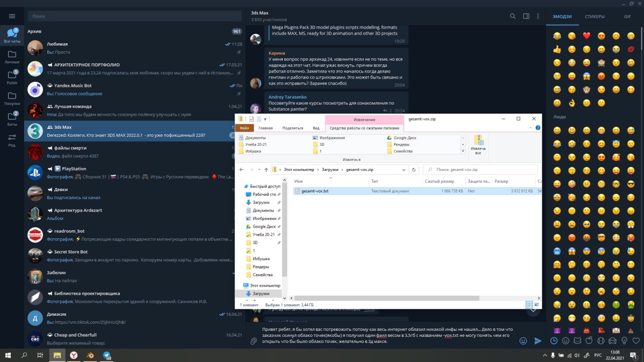Send the typed message
The height and width of the screenshot is (362, 644).
tap(537, 341)
